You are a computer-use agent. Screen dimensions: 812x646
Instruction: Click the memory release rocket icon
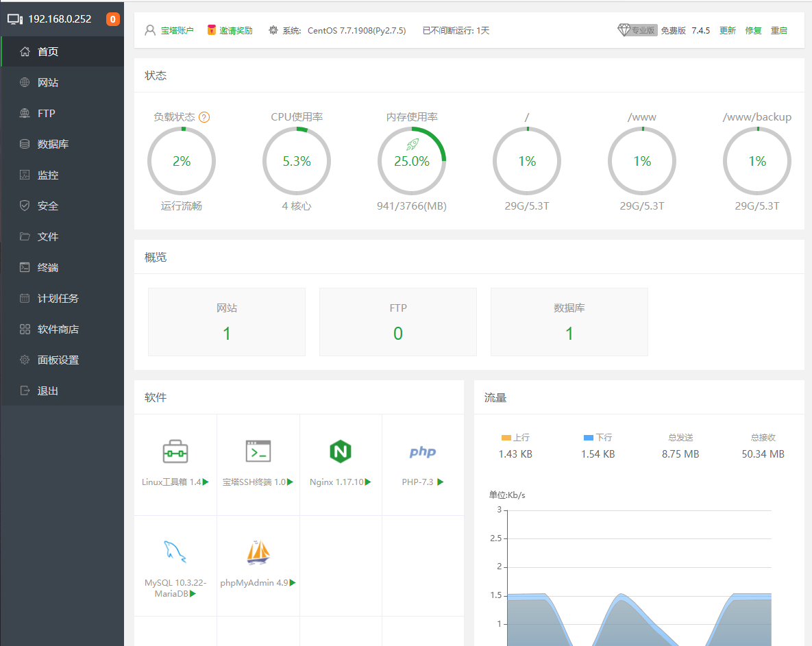412,144
